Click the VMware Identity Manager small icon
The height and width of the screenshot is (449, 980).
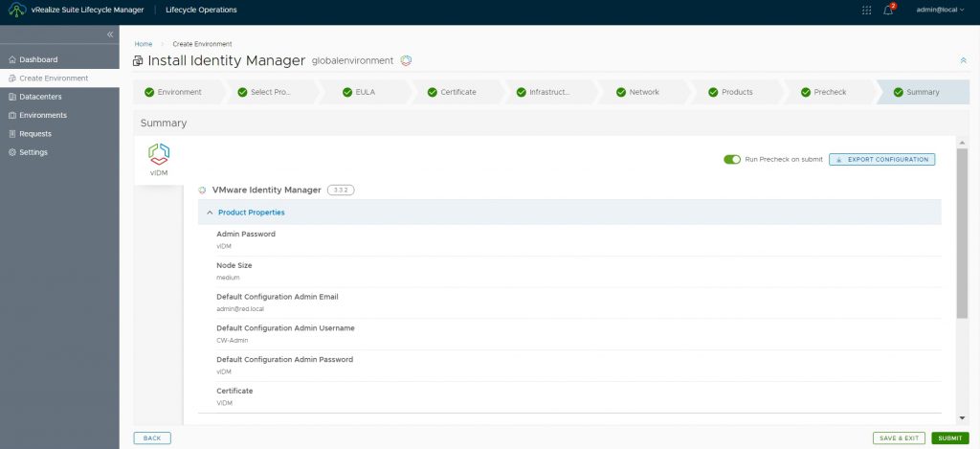(x=202, y=191)
